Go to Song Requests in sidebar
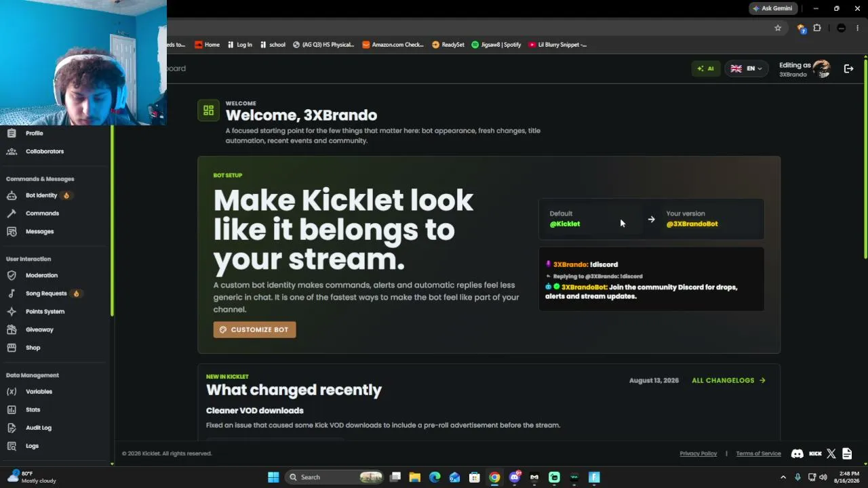Screen dimensions: 868x488 click(46, 293)
